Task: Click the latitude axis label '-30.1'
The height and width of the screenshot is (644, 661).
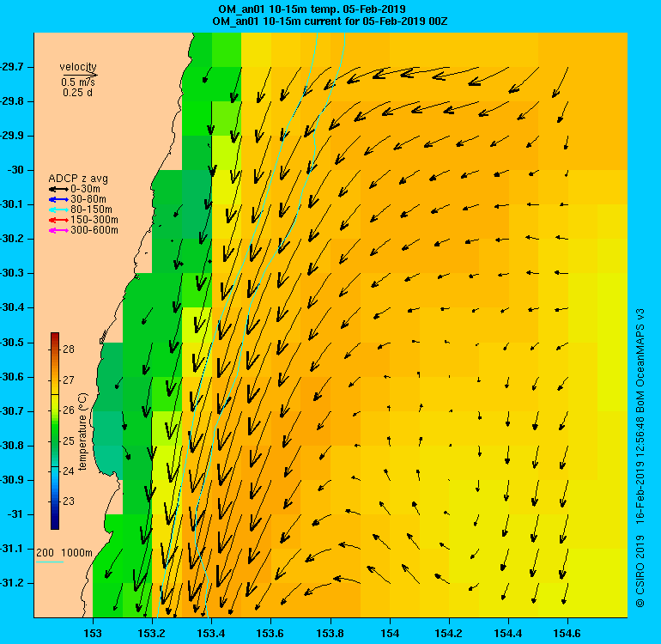Action: point(11,204)
